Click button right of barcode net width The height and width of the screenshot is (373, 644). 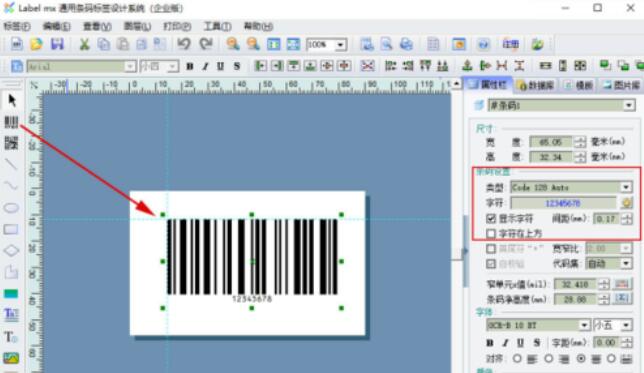(621, 299)
